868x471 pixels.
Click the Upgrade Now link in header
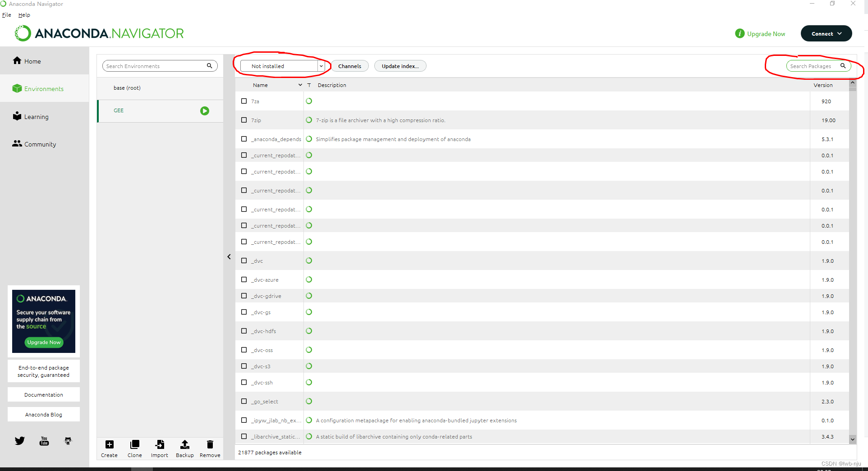(766, 34)
